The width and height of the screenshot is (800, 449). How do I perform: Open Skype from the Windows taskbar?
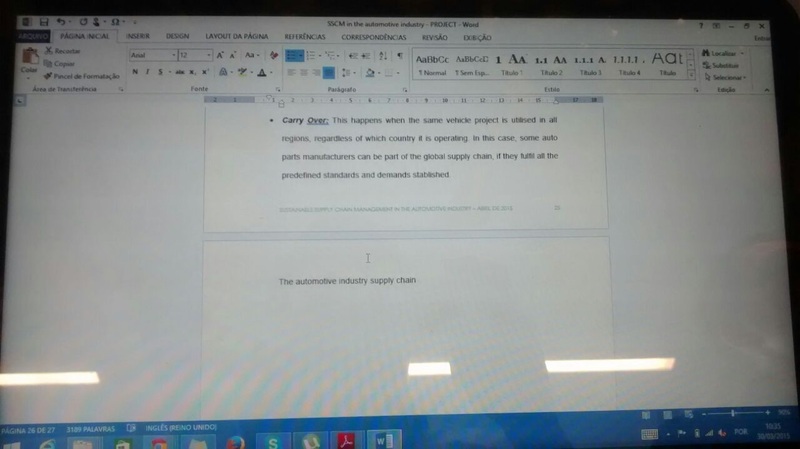click(x=272, y=441)
